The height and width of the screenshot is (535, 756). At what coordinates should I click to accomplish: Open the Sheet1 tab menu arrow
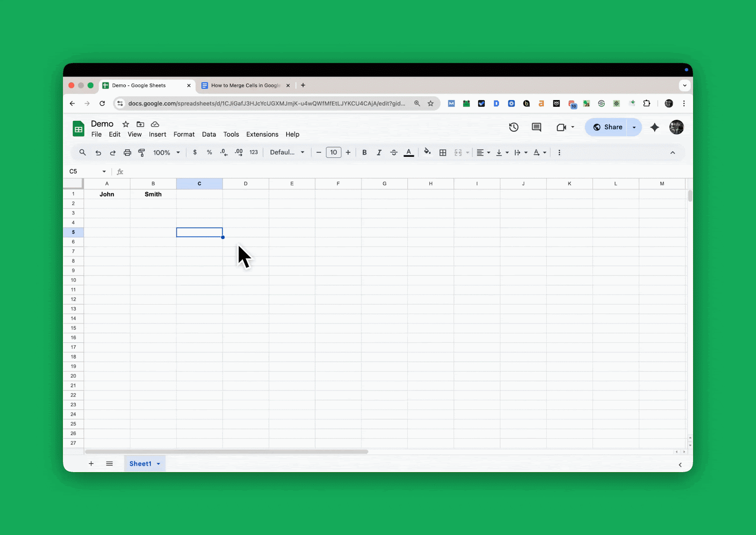158,463
